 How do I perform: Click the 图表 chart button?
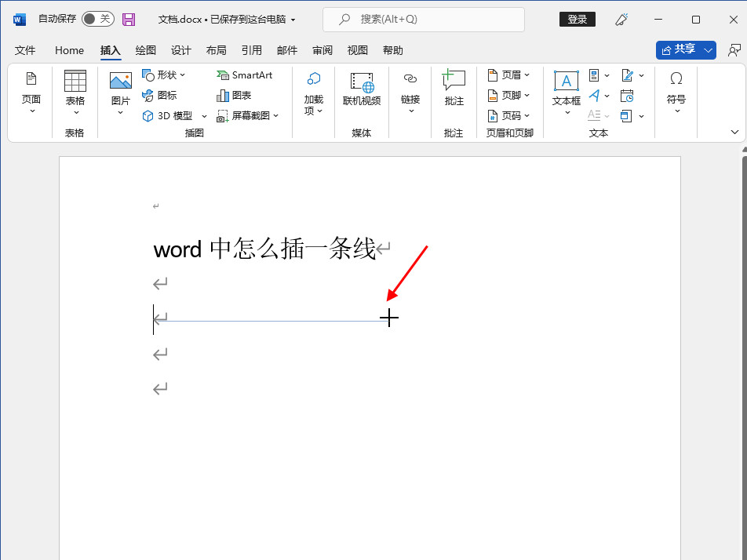[x=234, y=95]
